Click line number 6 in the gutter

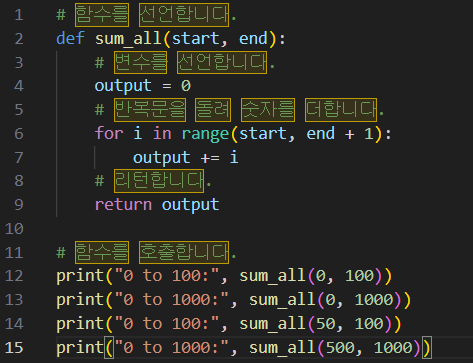[19, 134]
